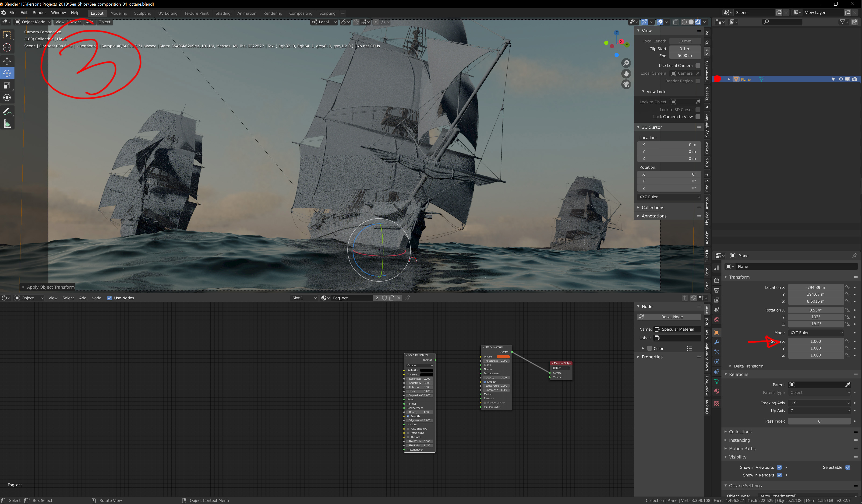Click the zoom magnifier viewport icon
862x504 pixels.
click(x=626, y=63)
